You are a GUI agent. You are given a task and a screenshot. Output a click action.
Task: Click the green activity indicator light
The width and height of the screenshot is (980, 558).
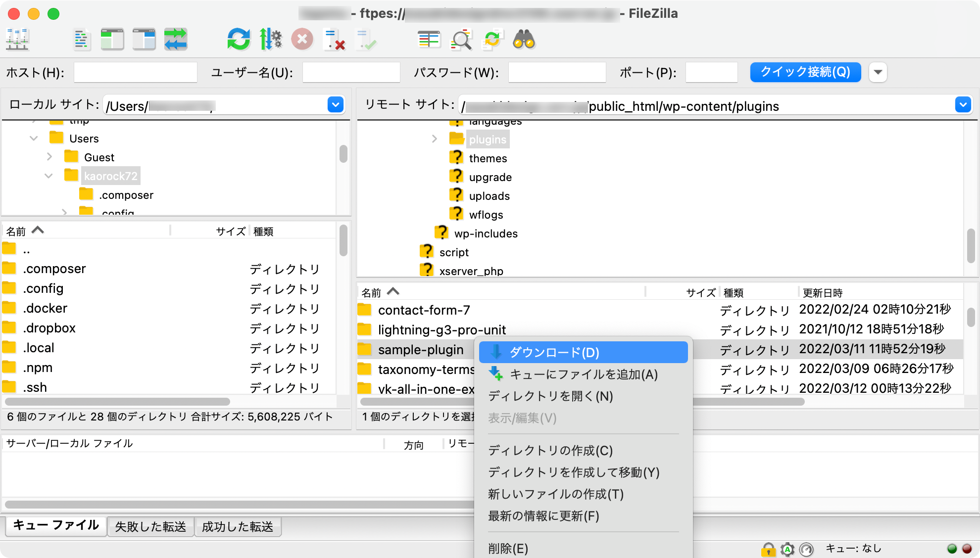pos(952,549)
